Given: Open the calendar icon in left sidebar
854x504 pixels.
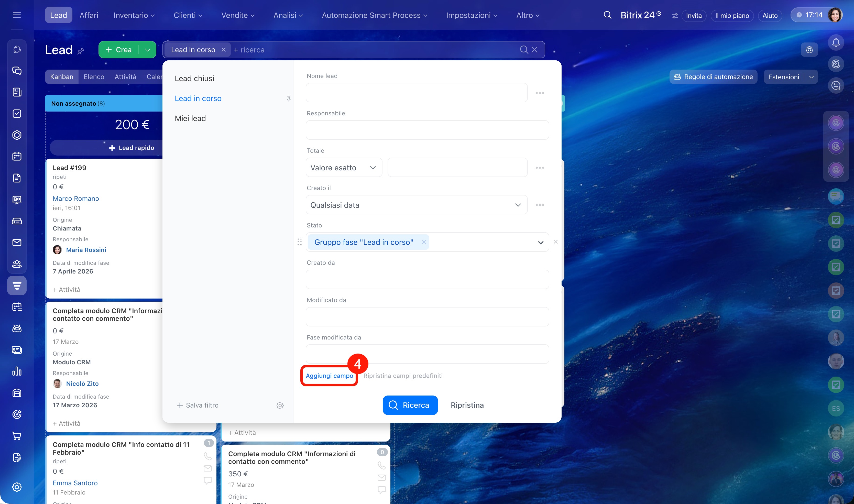Looking at the screenshot, I should click(x=17, y=156).
